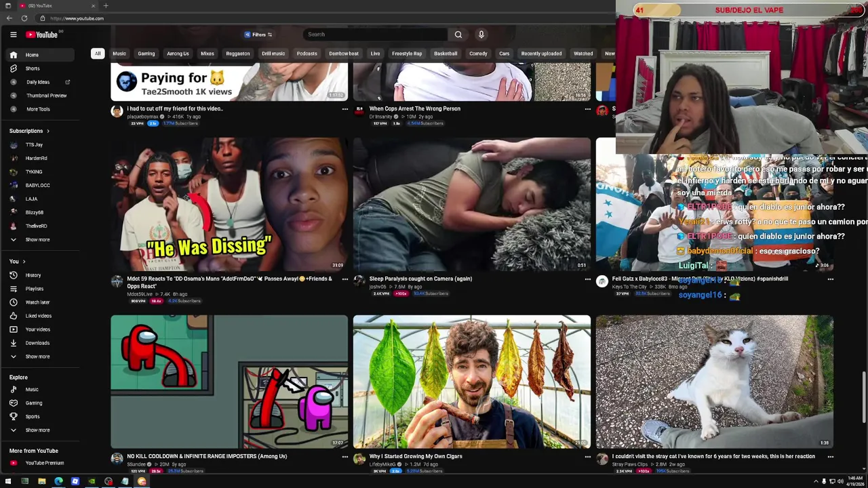Image resolution: width=868 pixels, height=488 pixels.
Task: Open the YouTube hamburger guide menu
Action: (13, 35)
